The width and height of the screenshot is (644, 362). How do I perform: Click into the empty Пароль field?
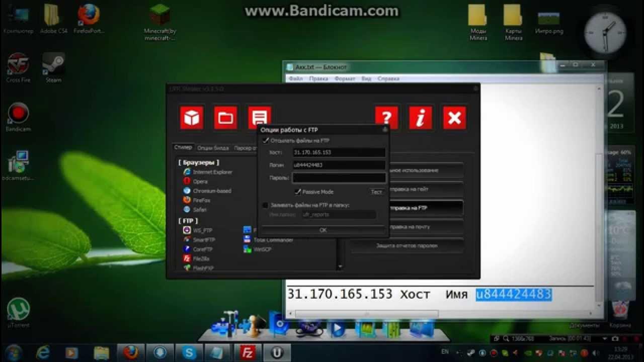(339, 177)
